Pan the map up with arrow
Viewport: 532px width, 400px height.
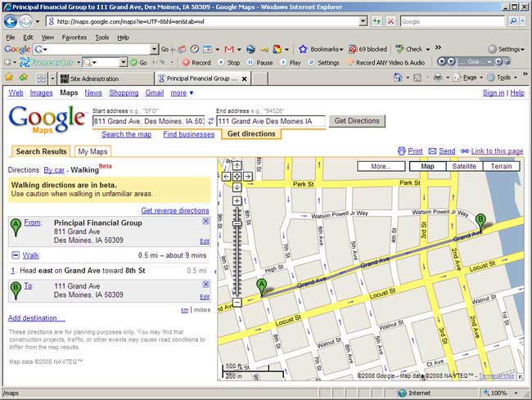coord(237,165)
